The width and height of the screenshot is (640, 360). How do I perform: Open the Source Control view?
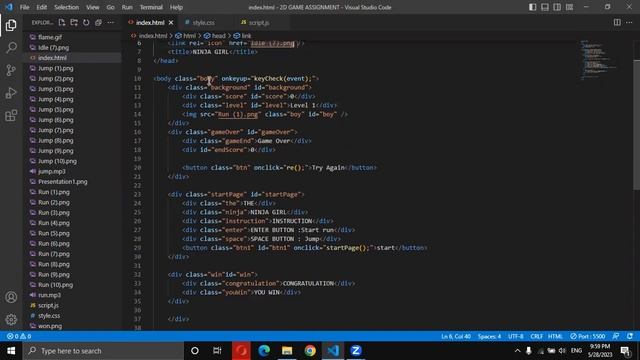click(x=11, y=70)
